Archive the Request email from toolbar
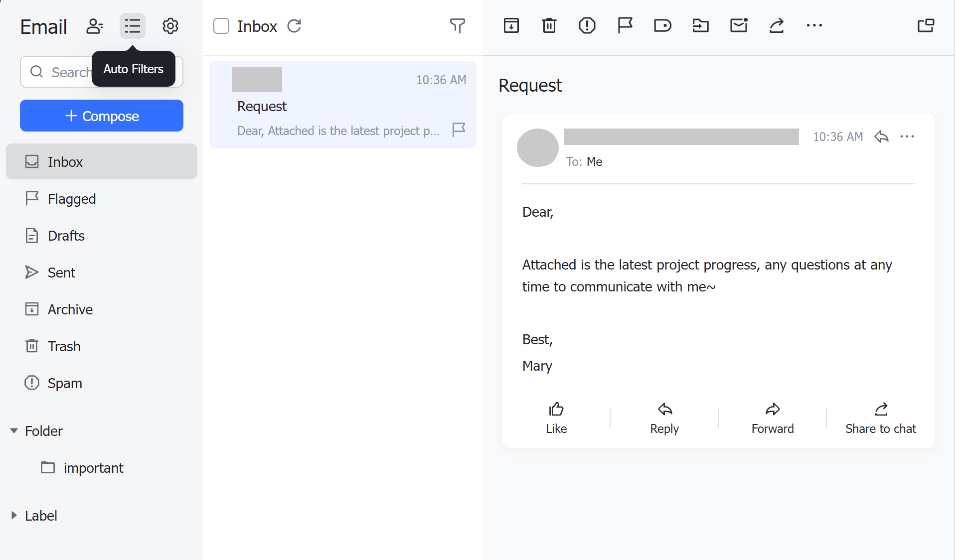The image size is (955, 560). [x=511, y=25]
